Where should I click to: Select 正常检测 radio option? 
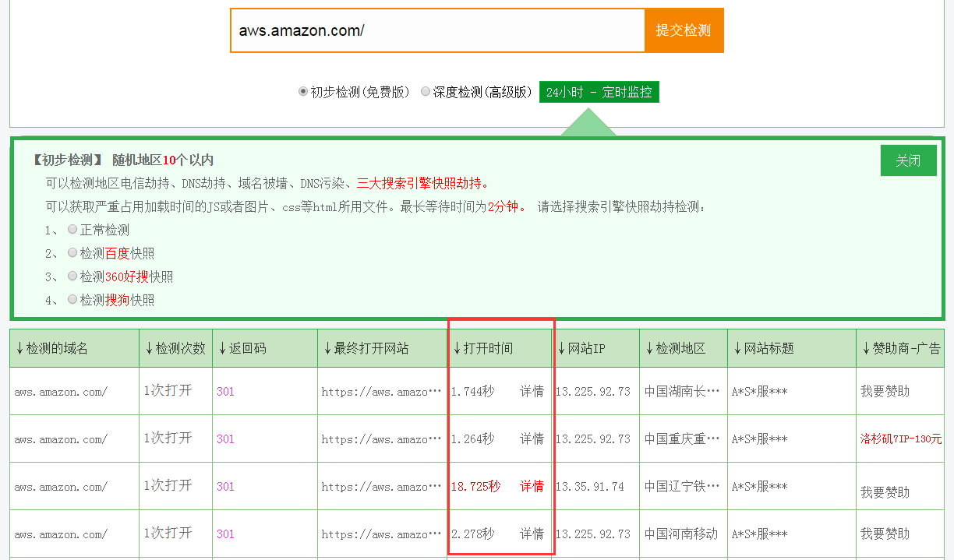[72, 230]
